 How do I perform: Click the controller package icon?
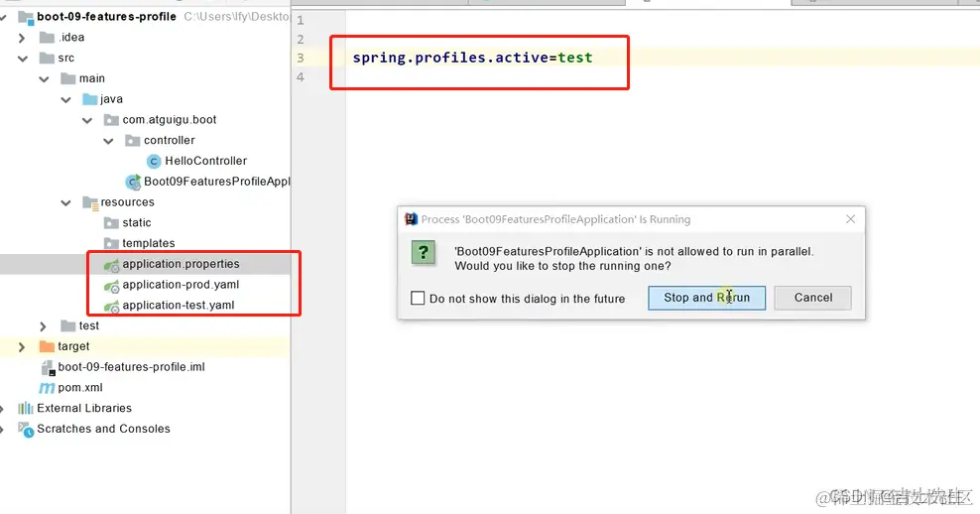point(133,141)
